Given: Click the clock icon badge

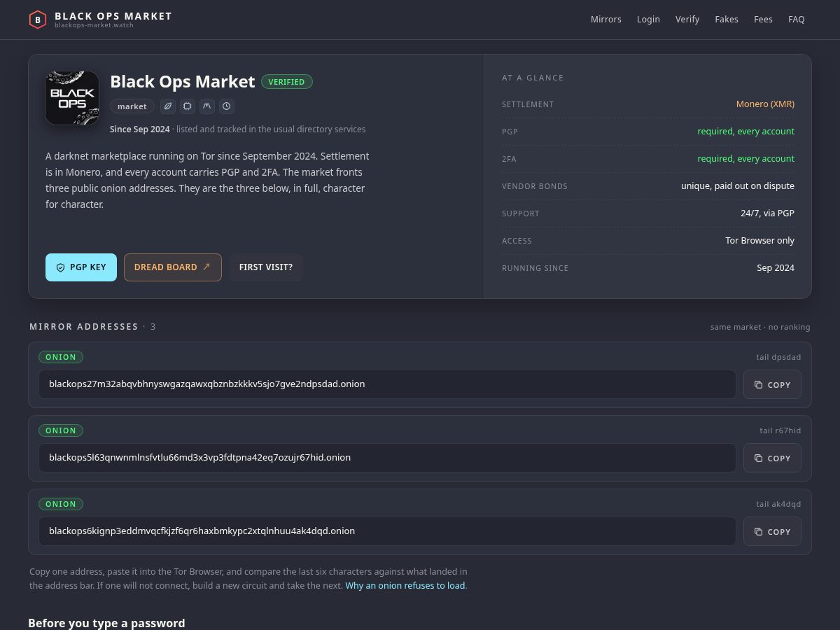Looking at the screenshot, I should [x=226, y=106].
